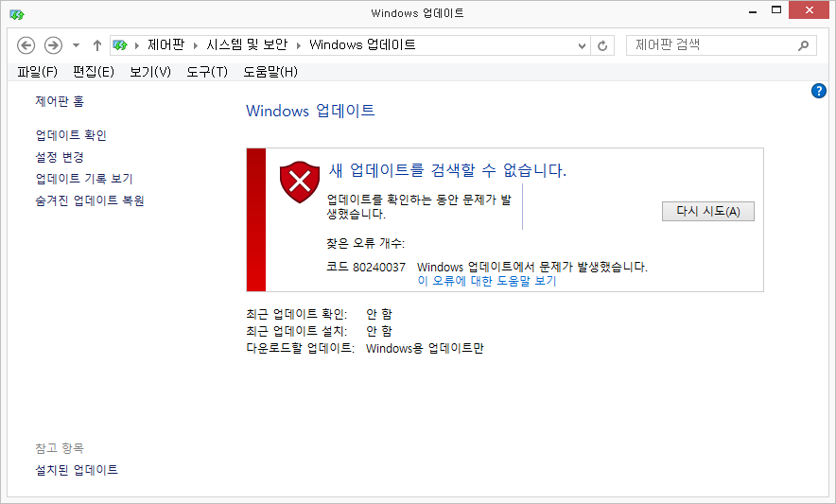
Task: Minimize the Windows 업데이트 window
Action: (x=753, y=11)
